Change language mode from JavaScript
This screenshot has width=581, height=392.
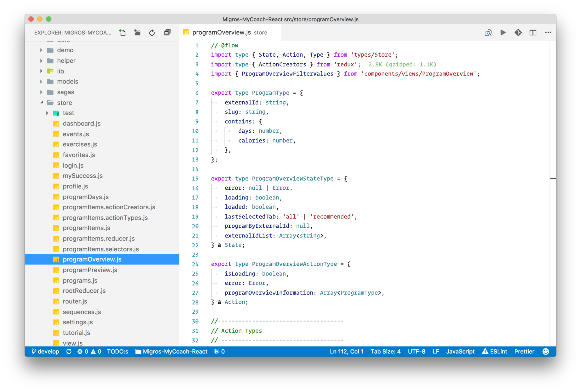[460, 351]
